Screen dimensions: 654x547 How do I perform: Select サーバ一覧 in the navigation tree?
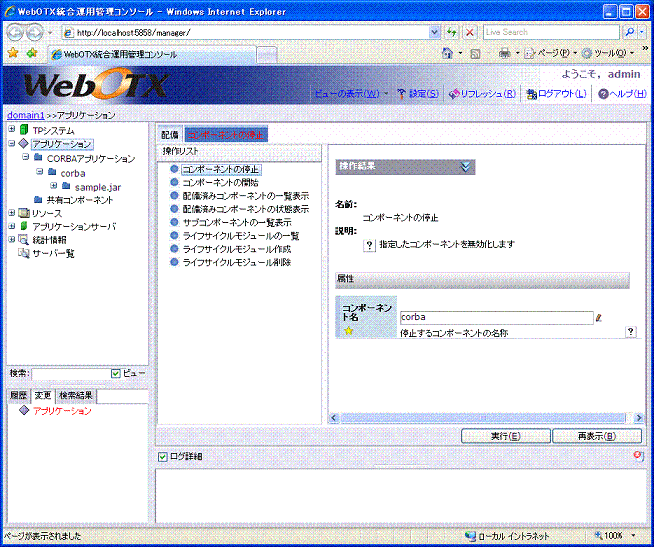pos(46,254)
